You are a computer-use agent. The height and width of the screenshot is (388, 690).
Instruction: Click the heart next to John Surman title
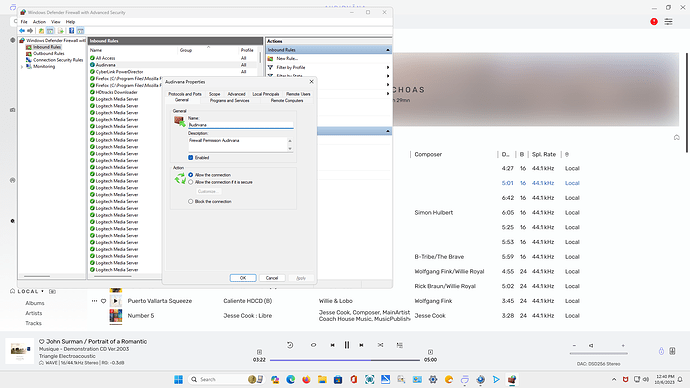coord(42,341)
